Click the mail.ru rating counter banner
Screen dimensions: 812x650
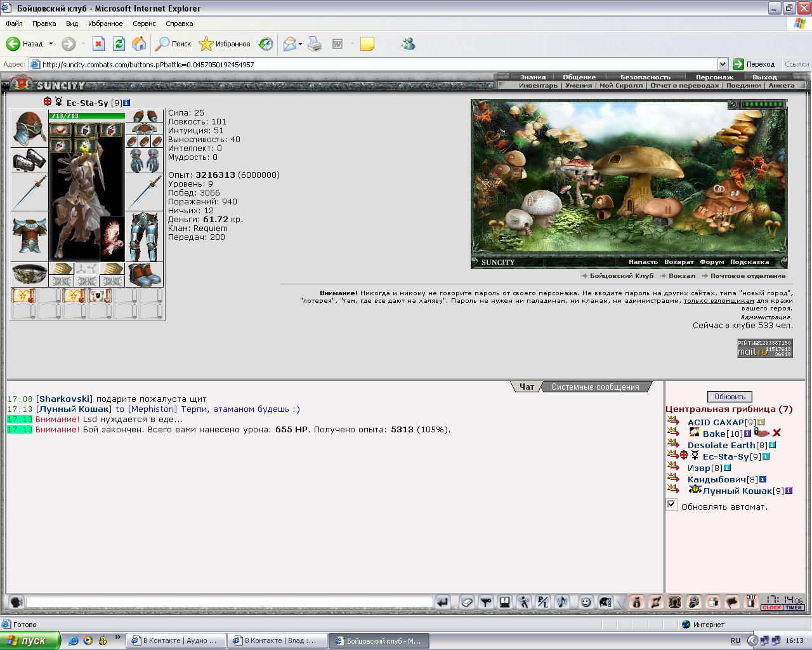tap(764, 348)
